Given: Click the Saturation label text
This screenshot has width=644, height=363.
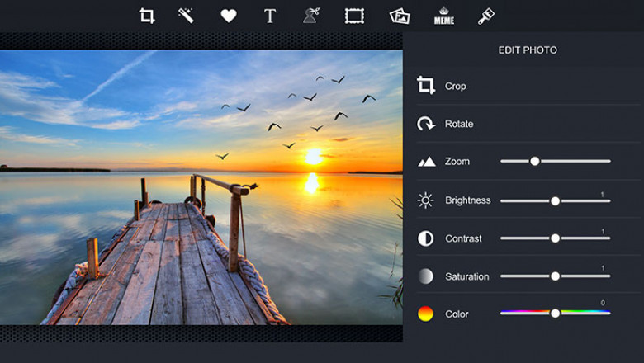Looking at the screenshot, I should (x=467, y=276).
